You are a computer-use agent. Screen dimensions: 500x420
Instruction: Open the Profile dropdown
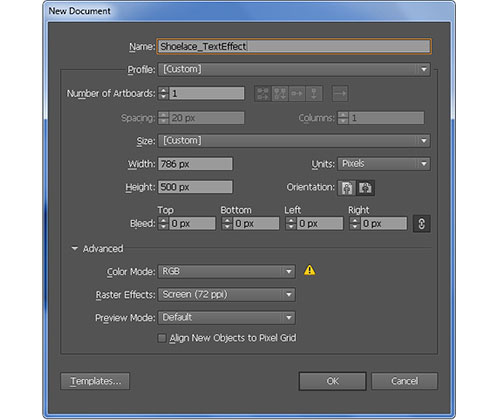294,69
